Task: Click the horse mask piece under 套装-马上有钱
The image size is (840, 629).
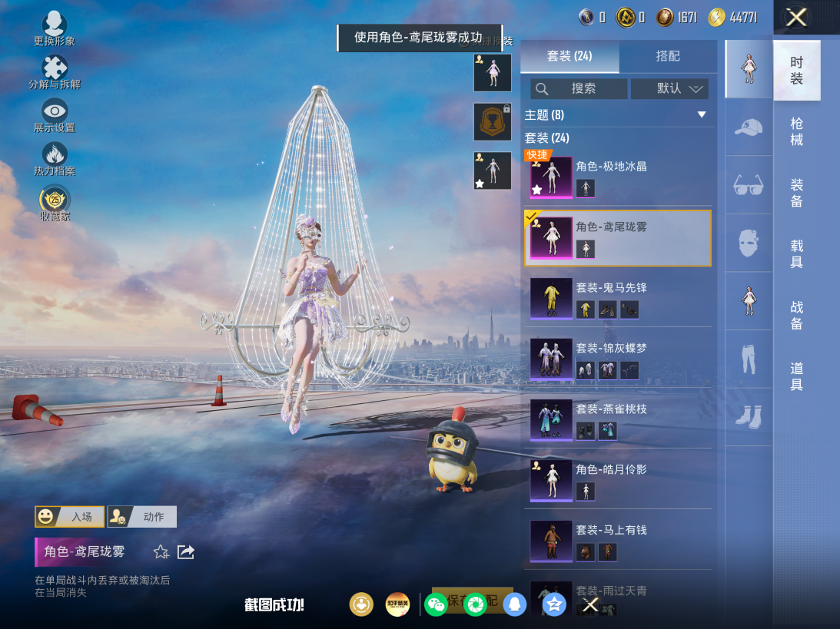Action: [x=585, y=552]
